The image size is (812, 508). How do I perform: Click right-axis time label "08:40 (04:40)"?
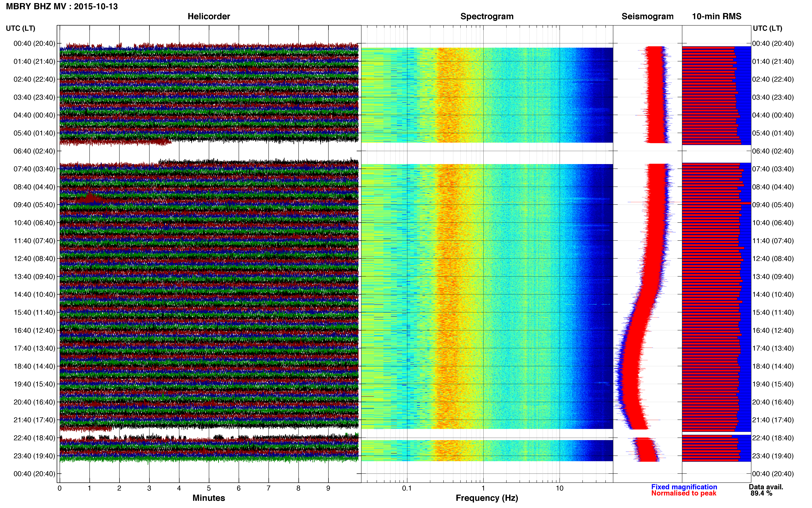point(773,187)
